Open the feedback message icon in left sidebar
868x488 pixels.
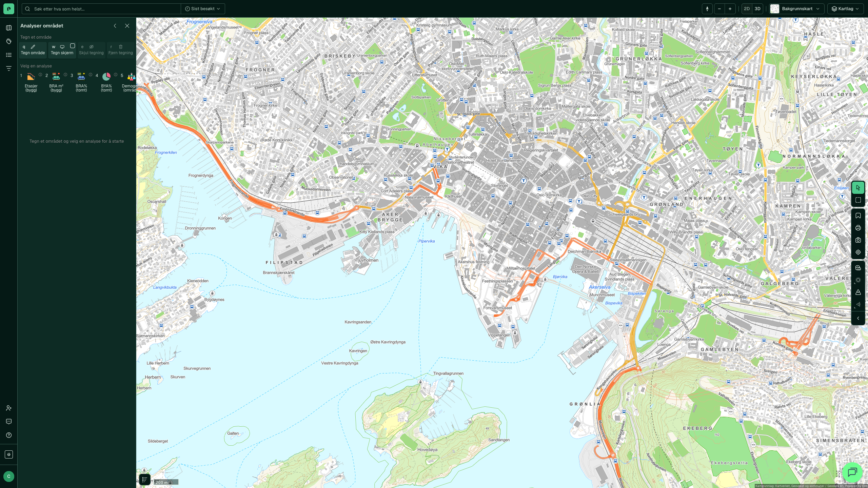point(9,422)
